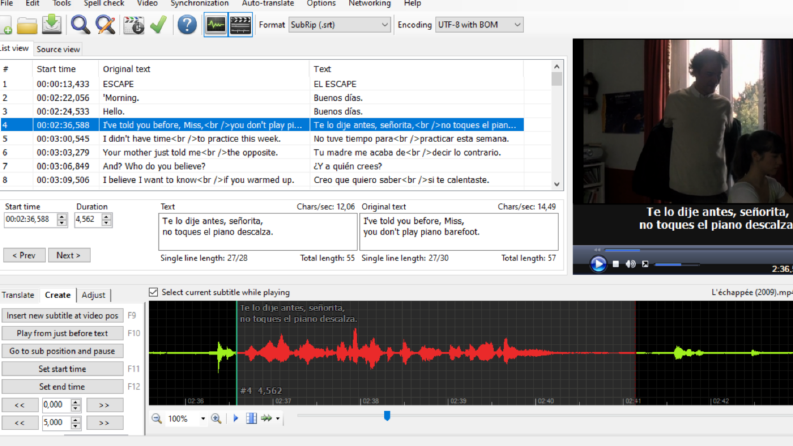Open Help via the blue question mark icon

pyautogui.click(x=187, y=24)
